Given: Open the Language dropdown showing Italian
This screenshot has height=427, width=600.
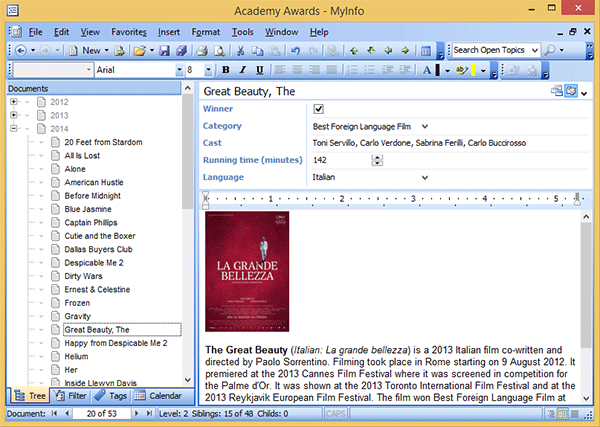Looking at the screenshot, I should click(x=425, y=177).
